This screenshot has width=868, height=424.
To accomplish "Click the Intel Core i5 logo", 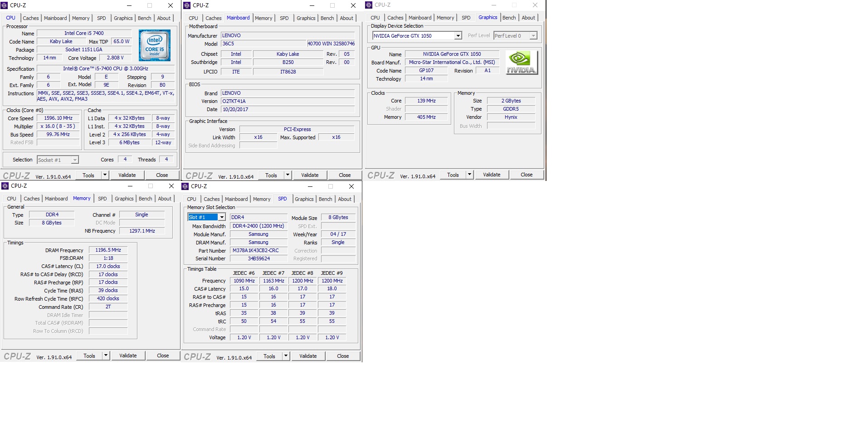I will 155,45.
